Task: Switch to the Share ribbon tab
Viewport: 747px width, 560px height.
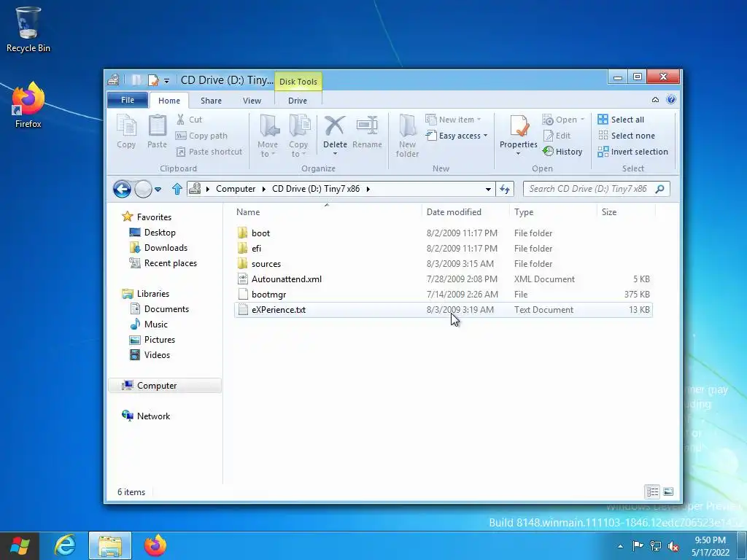Action: pyautogui.click(x=211, y=101)
